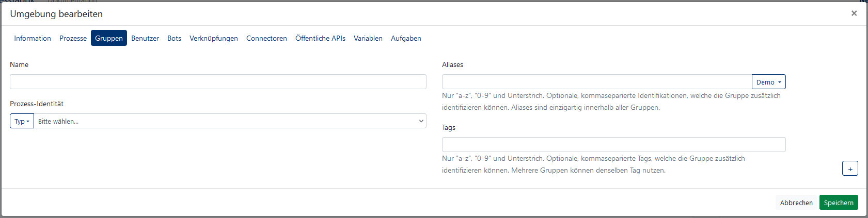Open the Typ dropdown for Prozess-Identität
Screen dimensions: 868x218
(x=22, y=121)
